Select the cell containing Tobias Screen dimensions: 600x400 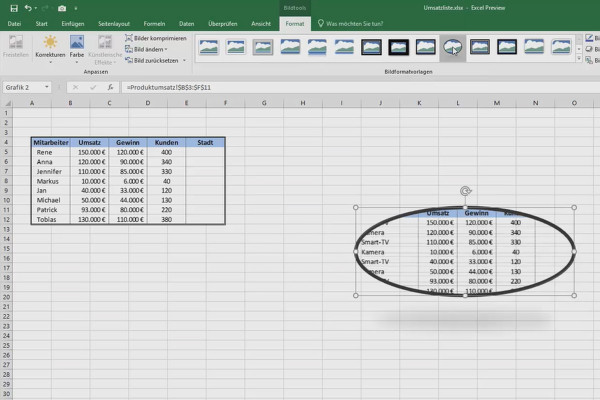coord(51,220)
